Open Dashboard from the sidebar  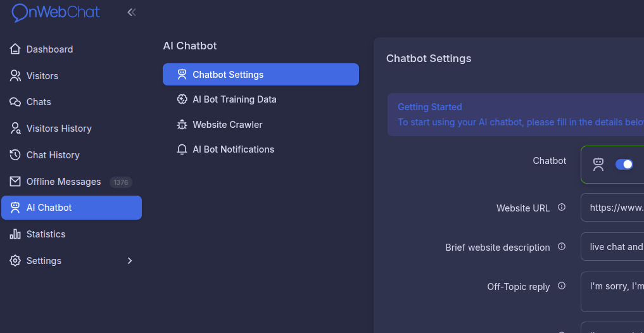(x=49, y=49)
